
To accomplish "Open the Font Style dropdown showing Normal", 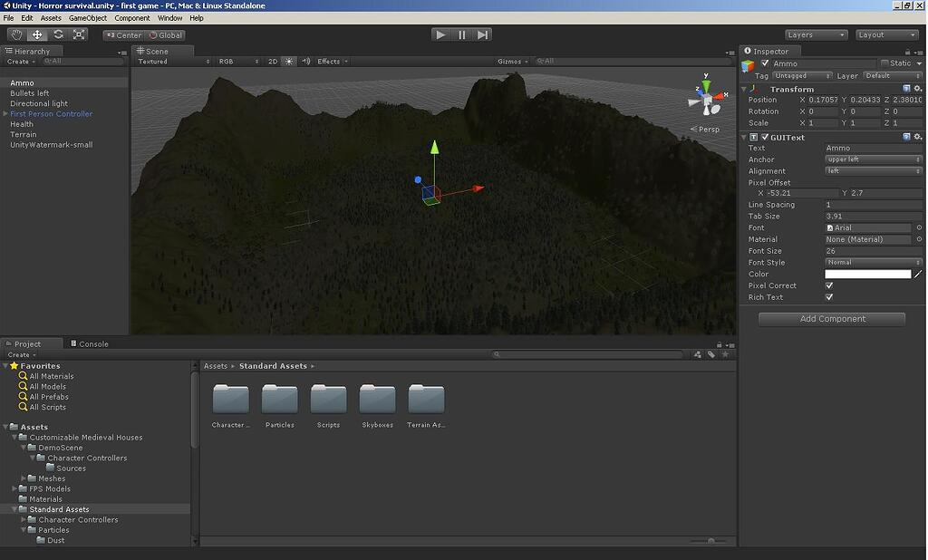I will click(x=872, y=262).
